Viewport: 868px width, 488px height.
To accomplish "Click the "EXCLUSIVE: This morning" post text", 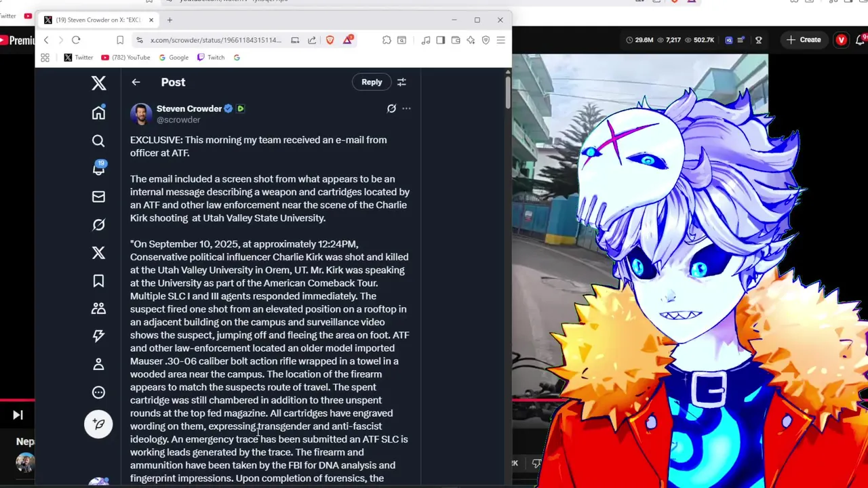I will coord(258,146).
